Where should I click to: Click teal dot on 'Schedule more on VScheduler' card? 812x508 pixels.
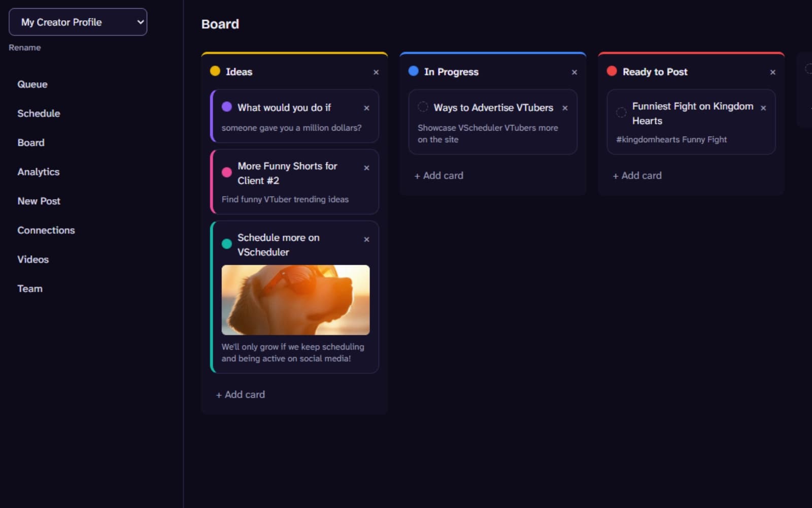(x=227, y=244)
